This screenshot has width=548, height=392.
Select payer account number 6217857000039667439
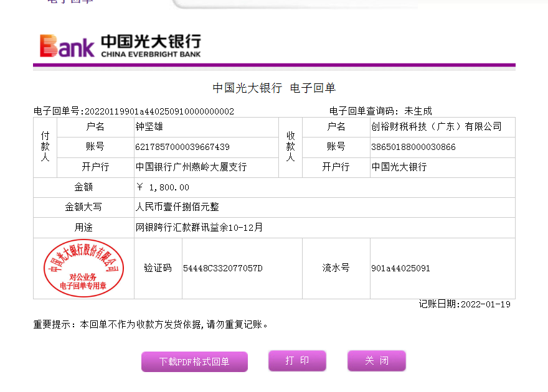(x=182, y=147)
